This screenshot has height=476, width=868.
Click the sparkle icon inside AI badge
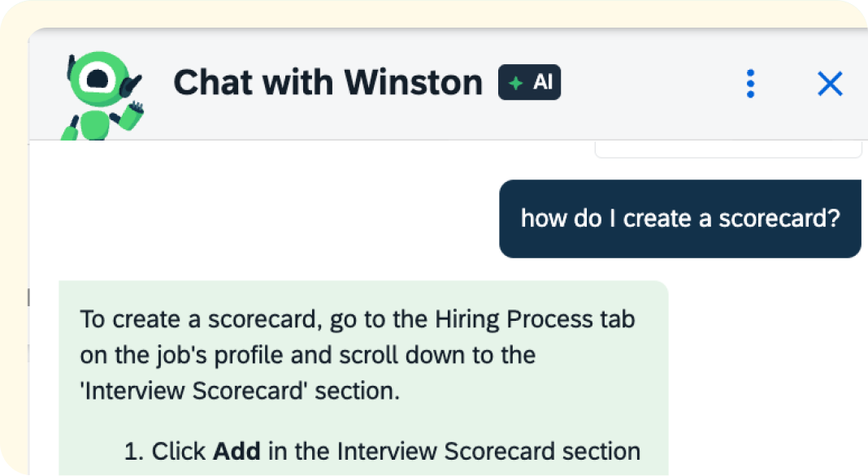coord(514,83)
